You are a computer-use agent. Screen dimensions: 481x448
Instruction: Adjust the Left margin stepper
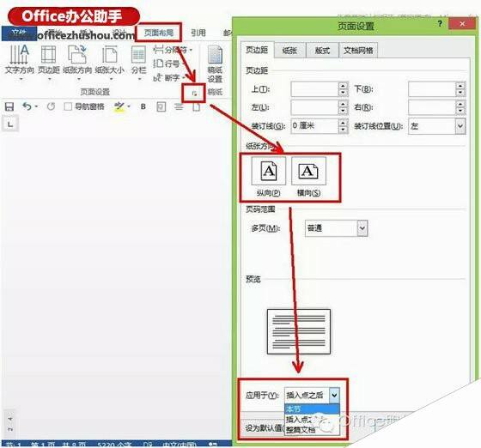pyautogui.click(x=344, y=107)
